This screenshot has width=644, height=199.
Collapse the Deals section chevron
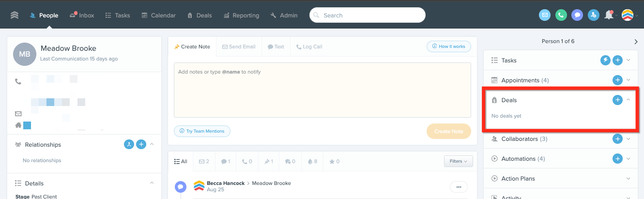pos(629,100)
